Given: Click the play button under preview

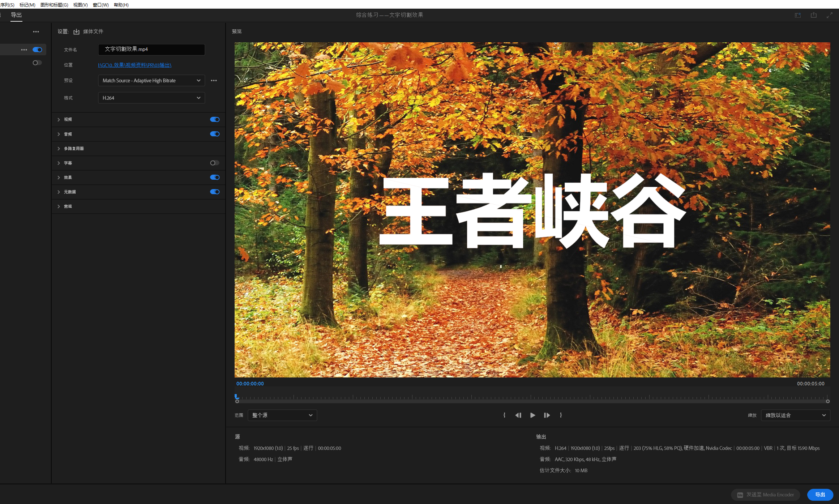Looking at the screenshot, I should click(532, 415).
